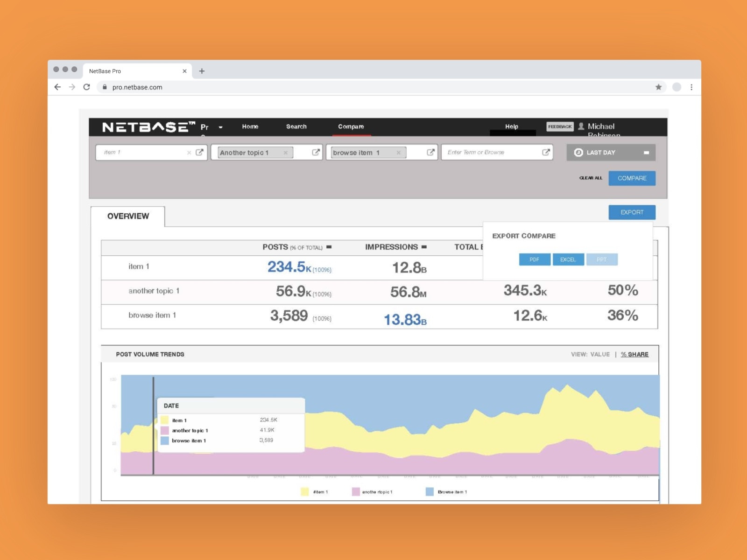Switch to the OVERVIEW tab

[127, 216]
